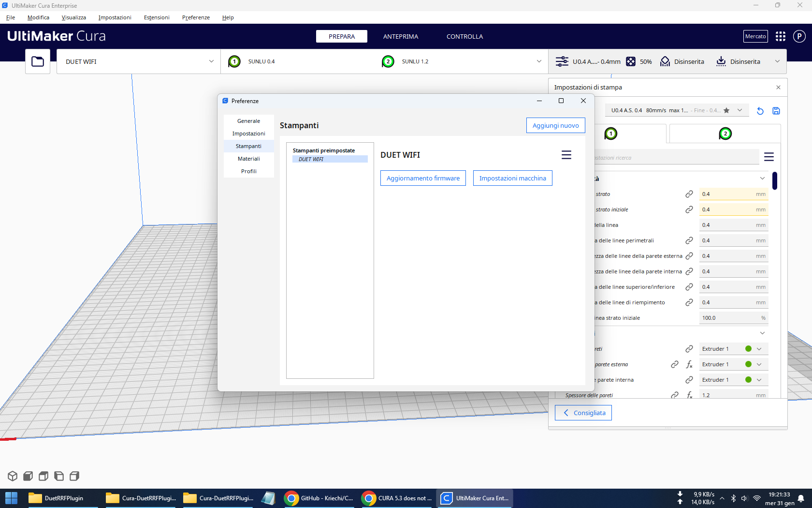Open the Extruder 1 dropdown for parete esterna
The height and width of the screenshot is (508, 812).
734,364
